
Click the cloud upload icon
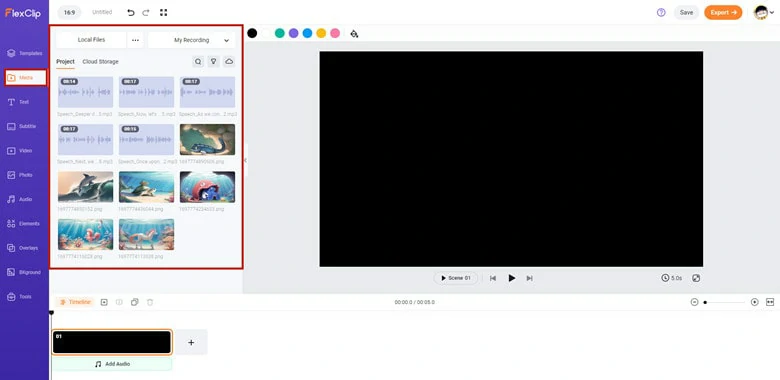[x=229, y=62]
